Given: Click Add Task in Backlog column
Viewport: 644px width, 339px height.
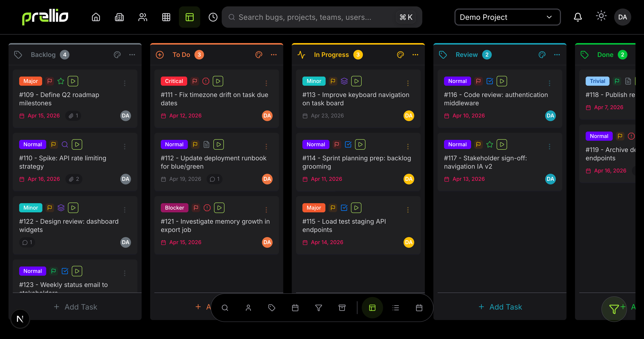Looking at the screenshot, I should [75, 307].
